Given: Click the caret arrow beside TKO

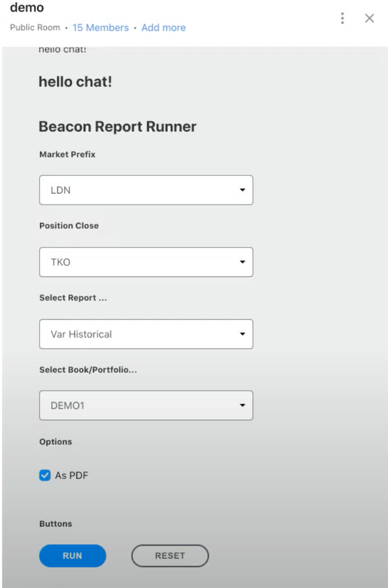Looking at the screenshot, I should coord(243,262).
